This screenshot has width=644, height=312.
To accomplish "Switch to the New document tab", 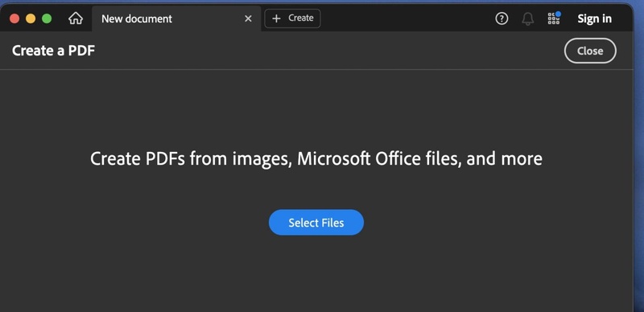I will 176,18.
